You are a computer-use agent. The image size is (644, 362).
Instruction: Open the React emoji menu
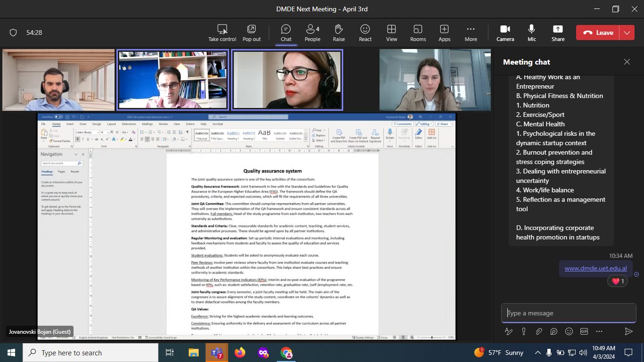pos(365,33)
